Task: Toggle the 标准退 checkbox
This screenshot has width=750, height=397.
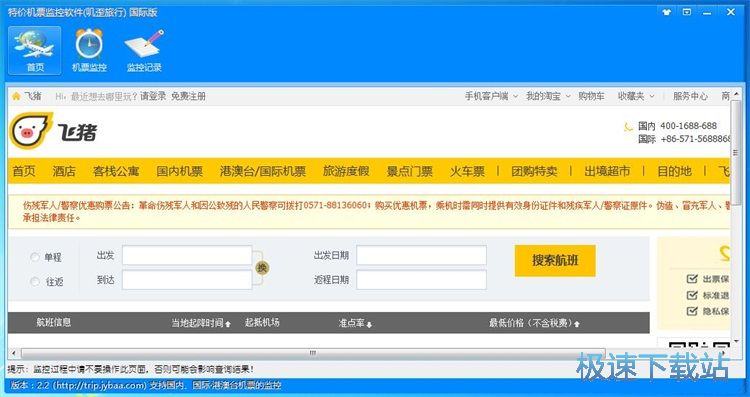Action: pos(692,295)
